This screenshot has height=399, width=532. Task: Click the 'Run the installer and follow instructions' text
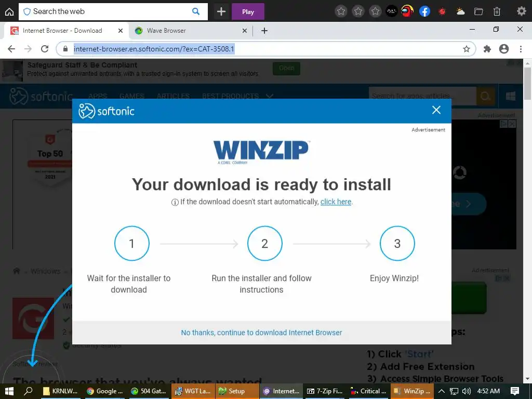pos(262,284)
